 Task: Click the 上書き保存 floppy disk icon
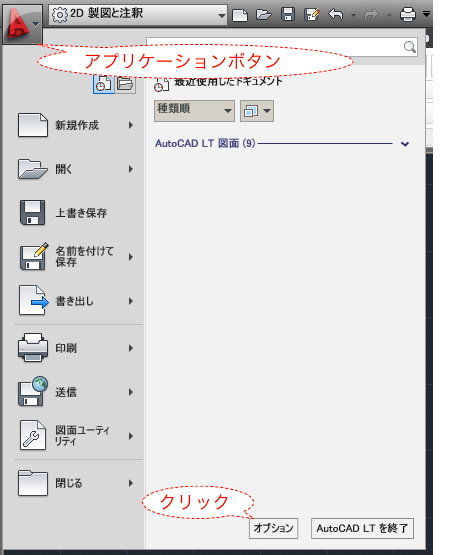pos(33,212)
